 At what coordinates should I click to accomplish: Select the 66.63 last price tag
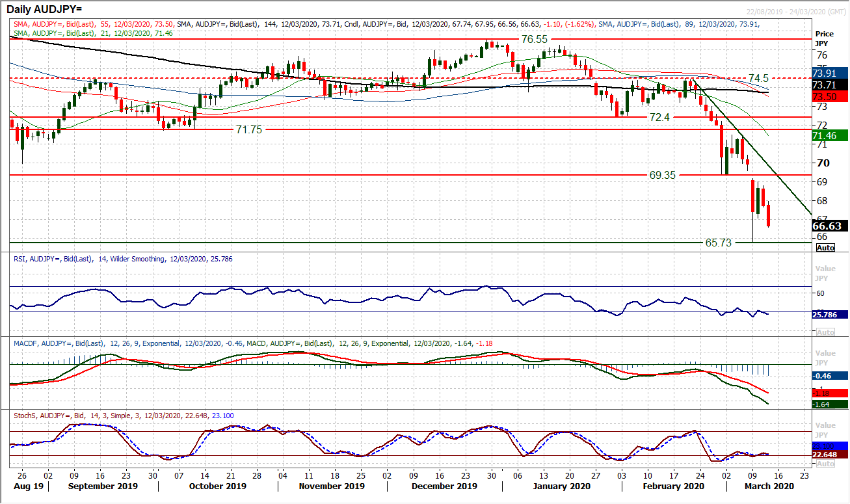829,226
